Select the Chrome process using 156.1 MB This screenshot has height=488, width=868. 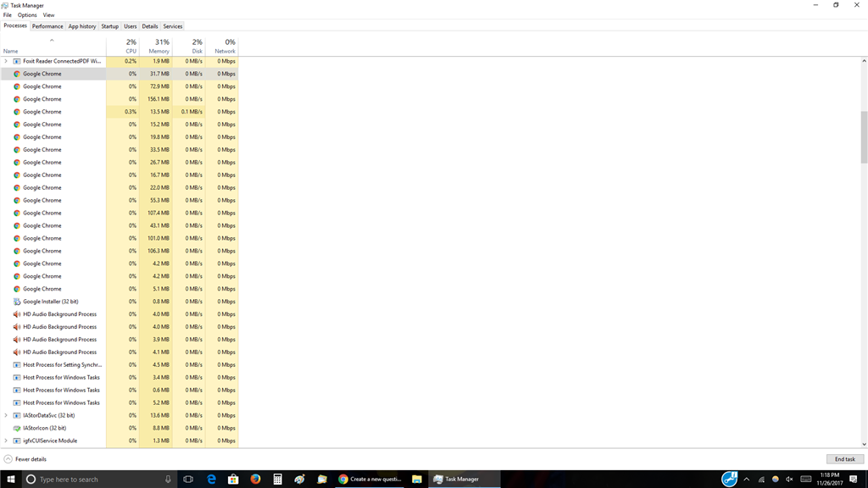[120, 99]
